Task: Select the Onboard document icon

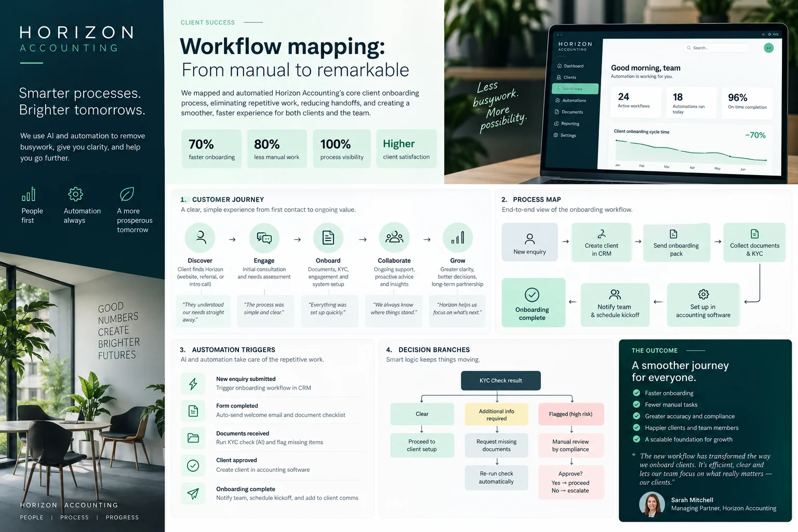Action: pos(328,238)
